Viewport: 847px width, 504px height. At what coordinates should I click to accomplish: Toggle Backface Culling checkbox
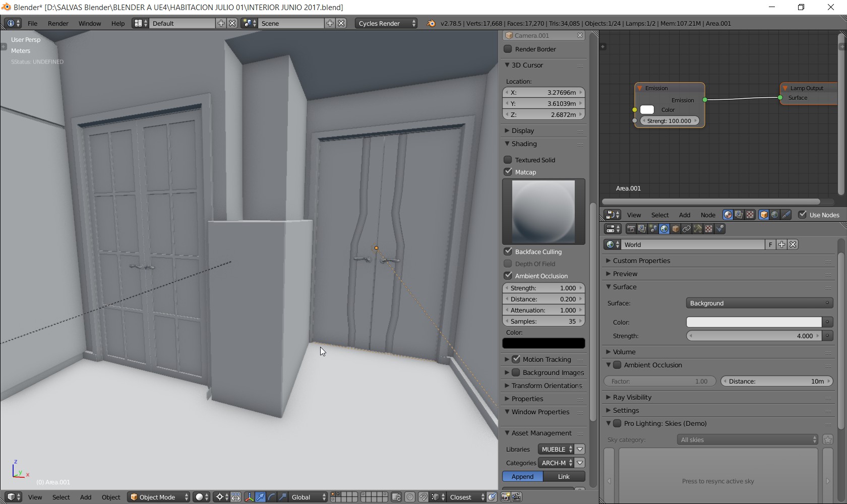point(508,251)
